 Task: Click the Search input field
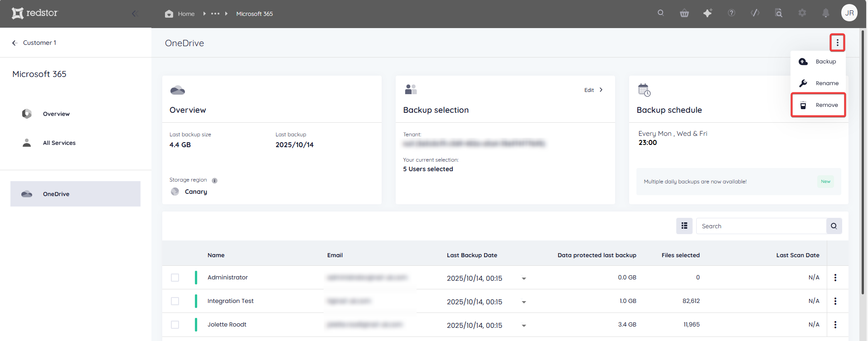point(761,226)
